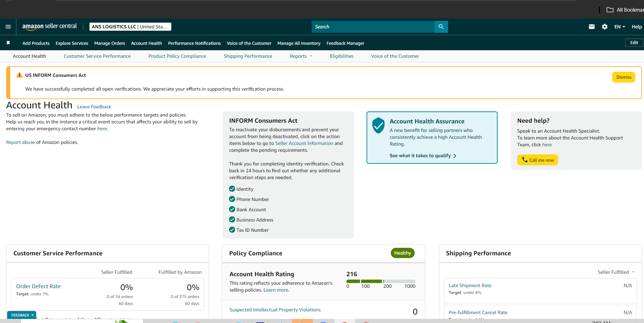Expand See what it takes to qualify

pos(423,156)
